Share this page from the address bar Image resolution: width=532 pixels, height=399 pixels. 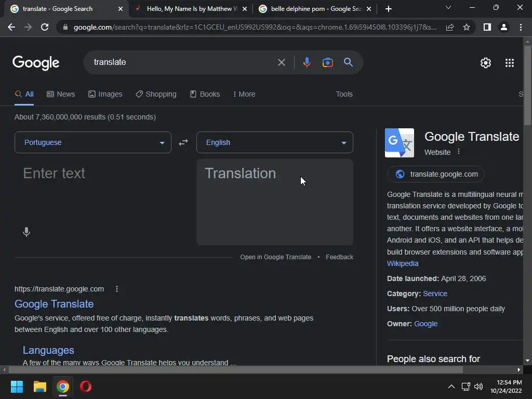point(450,27)
